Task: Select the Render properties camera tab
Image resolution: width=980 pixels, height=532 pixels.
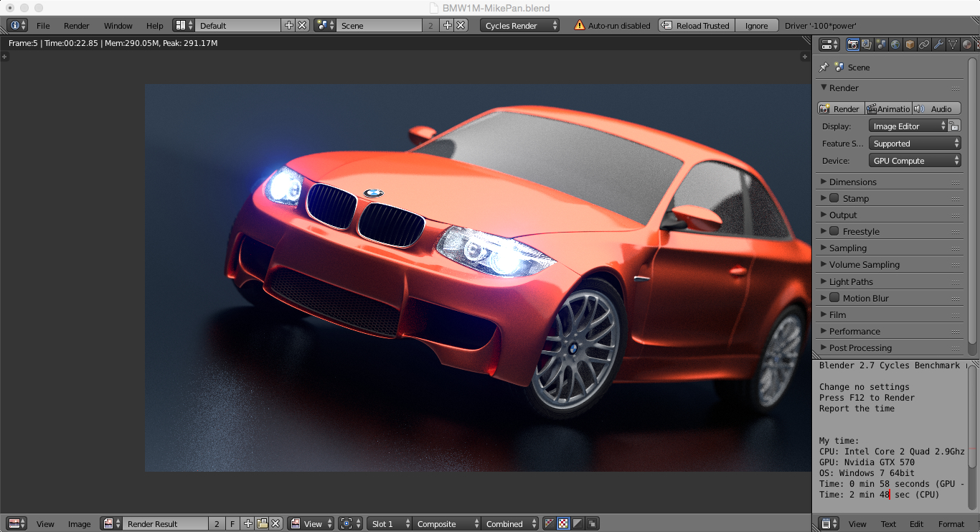Action: coord(852,45)
